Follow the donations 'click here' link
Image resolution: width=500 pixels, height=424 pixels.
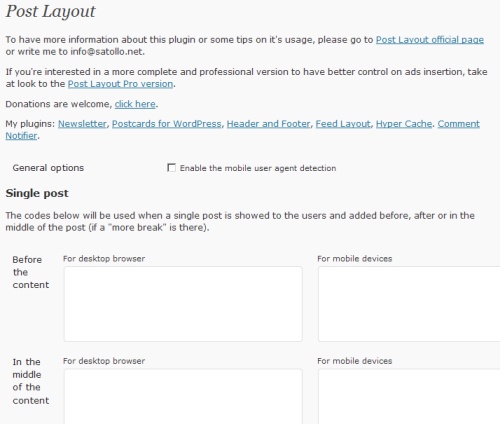click(x=135, y=104)
